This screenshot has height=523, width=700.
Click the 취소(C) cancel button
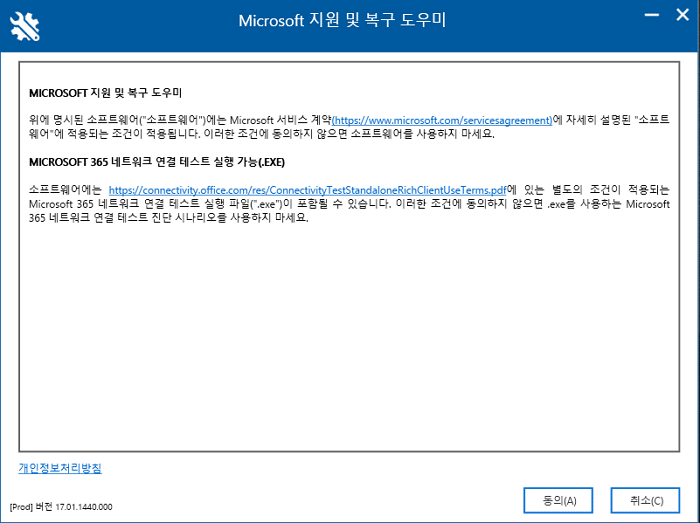[645, 500]
